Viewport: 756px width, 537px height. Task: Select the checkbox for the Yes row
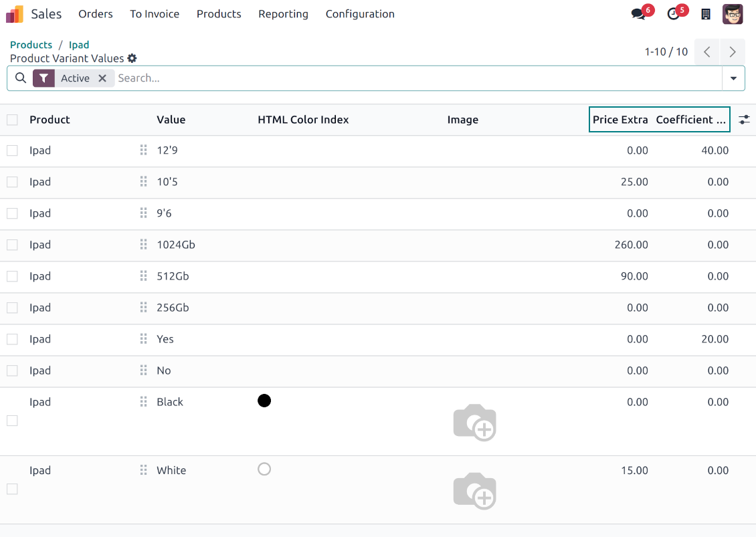coord(12,339)
